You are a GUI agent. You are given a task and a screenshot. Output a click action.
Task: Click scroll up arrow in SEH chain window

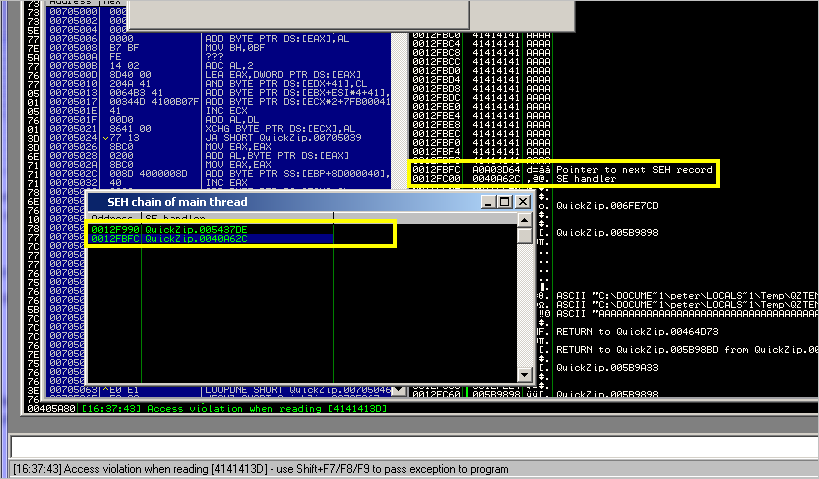[525, 218]
